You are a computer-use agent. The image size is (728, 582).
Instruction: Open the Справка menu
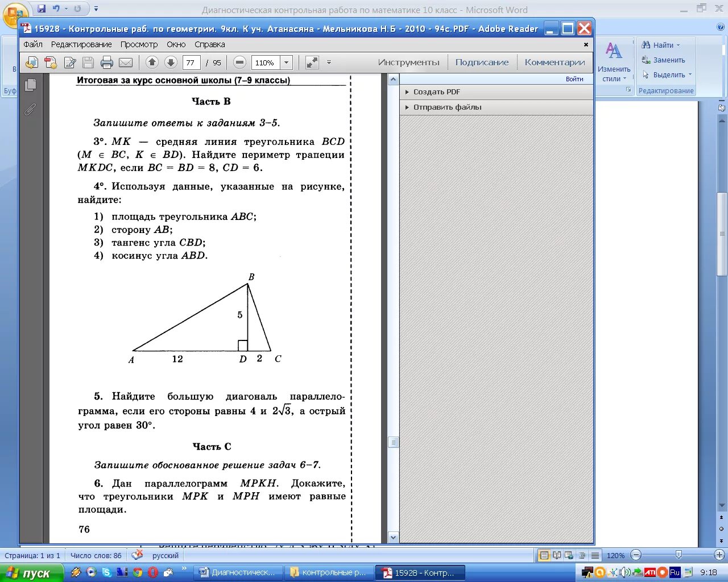click(210, 44)
